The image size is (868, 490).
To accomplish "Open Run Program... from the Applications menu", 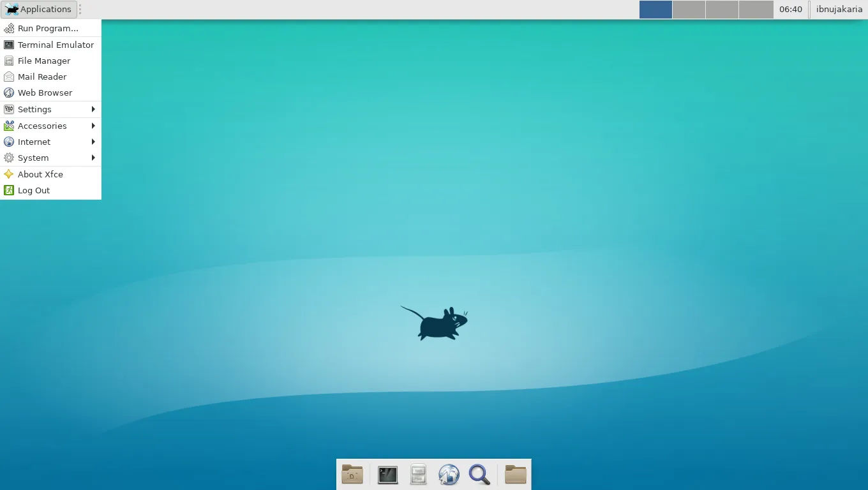I will pyautogui.click(x=50, y=29).
